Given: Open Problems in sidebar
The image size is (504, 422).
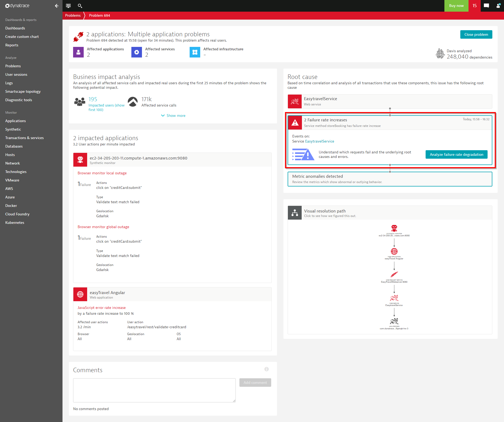Looking at the screenshot, I should pyautogui.click(x=13, y=66).
